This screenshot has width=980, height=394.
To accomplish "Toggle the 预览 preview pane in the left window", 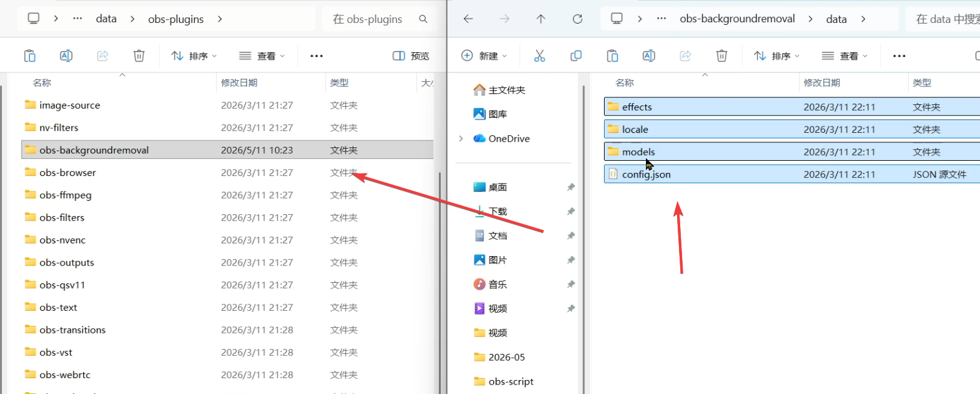I will tap(411, 56).
